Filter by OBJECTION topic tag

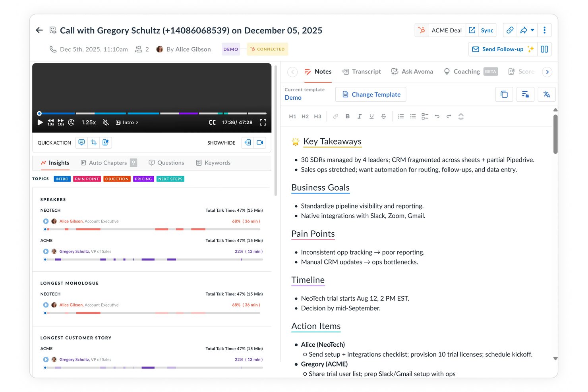point(117,179)
